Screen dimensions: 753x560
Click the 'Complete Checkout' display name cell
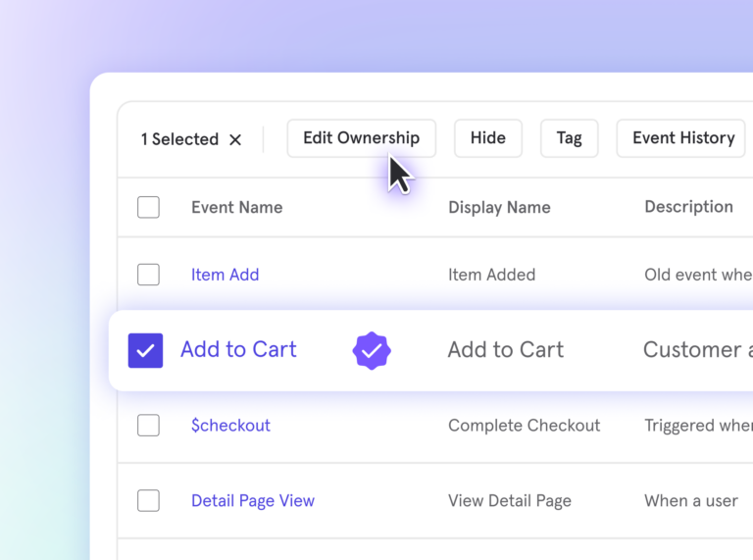524,426
